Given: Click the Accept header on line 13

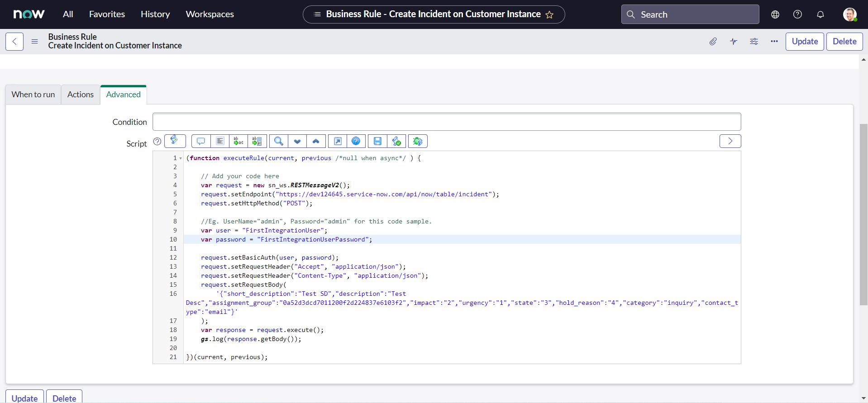Looking at the screenshot, I should pos(303,267).
